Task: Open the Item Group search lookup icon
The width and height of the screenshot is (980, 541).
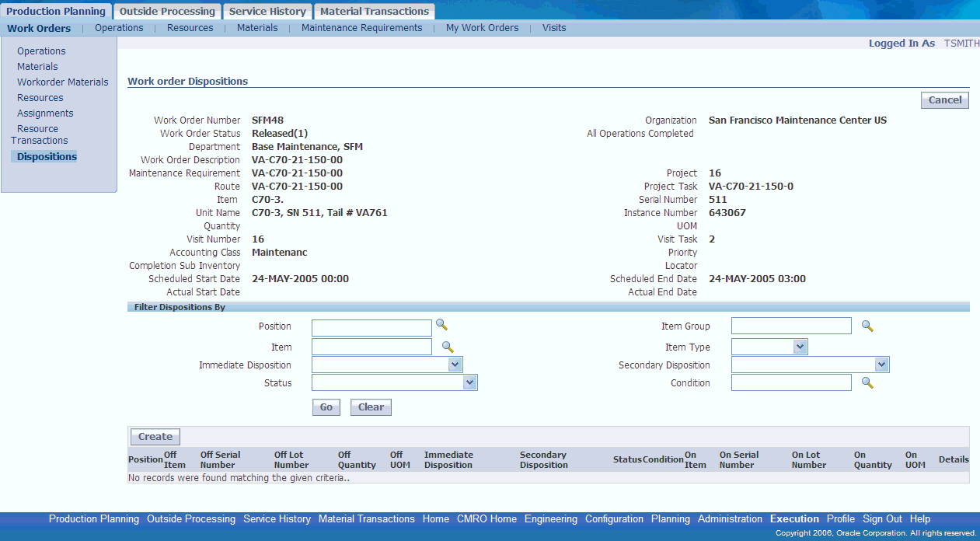Action: click(867, 326)
